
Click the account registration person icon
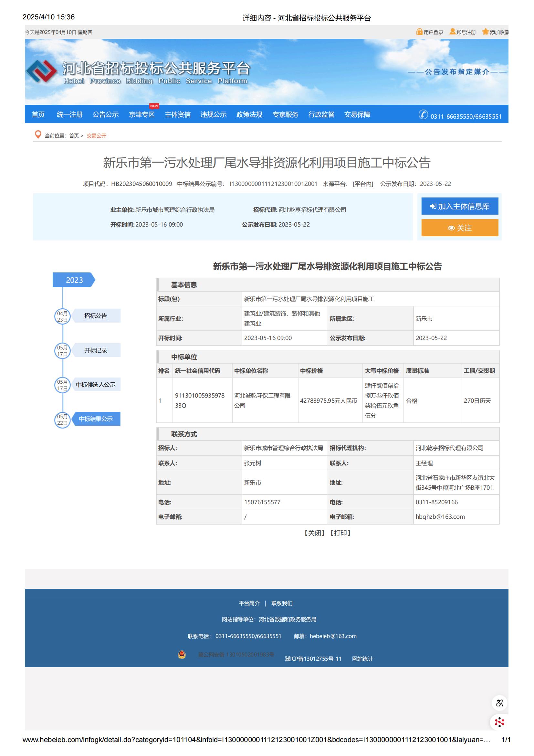[x=452, y=32]
